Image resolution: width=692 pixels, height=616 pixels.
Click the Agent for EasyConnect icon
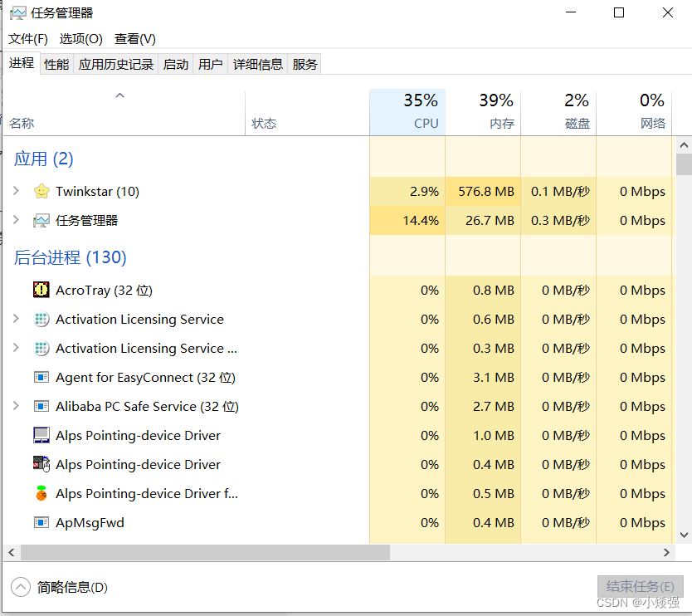[41, 377]
